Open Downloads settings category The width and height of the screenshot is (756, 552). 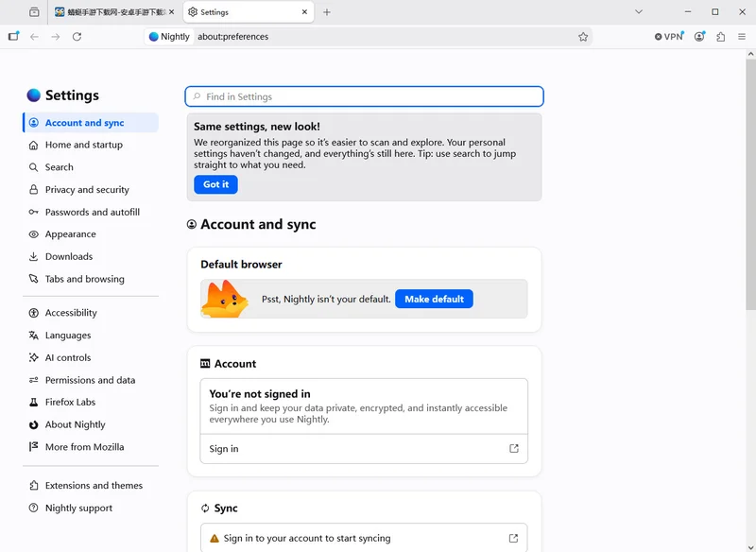coord(91,256)
